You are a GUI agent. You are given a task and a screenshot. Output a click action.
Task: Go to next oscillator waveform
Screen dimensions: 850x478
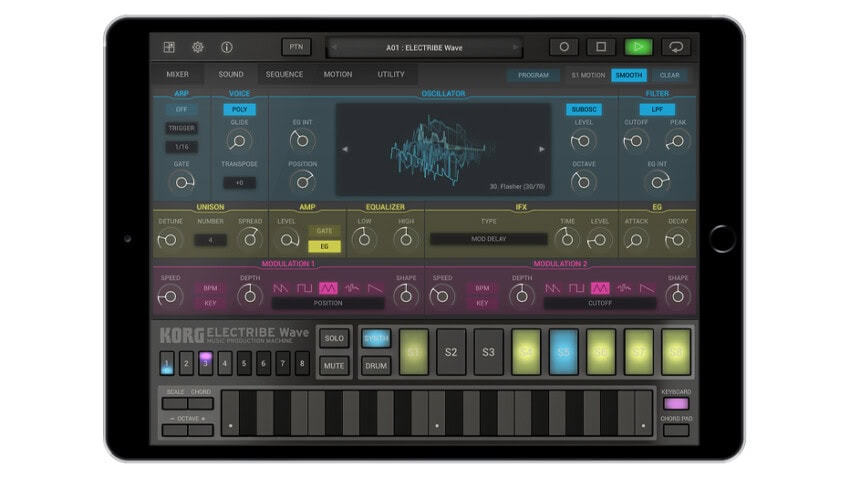click(x=542, y=149)
